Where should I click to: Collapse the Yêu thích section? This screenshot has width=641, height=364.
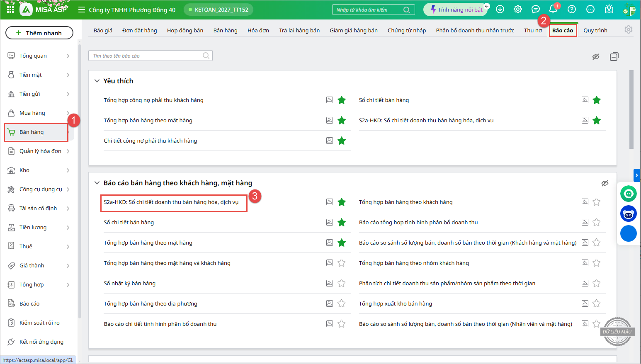pyautogui.click(x=97, y=81)
